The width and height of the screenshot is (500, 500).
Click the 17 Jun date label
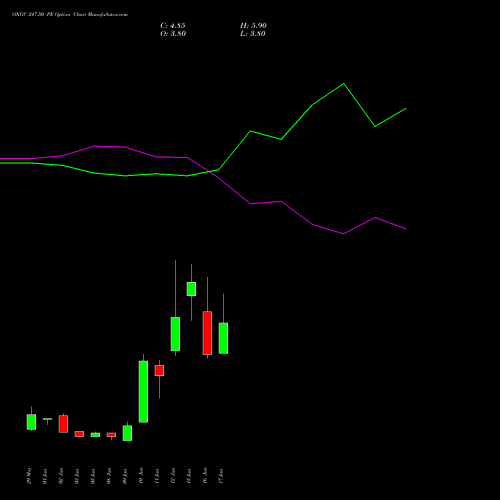pyautogui.click(x=221, y=476)
